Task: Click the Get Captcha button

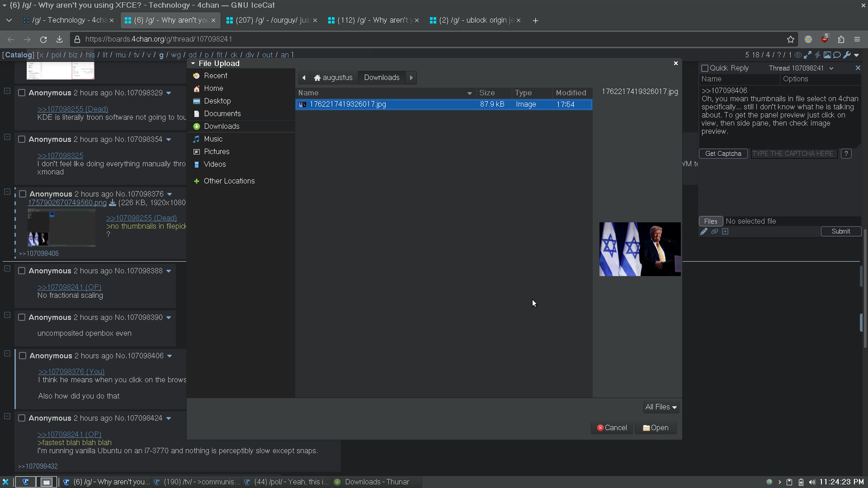Action: (x=723, y=154)
